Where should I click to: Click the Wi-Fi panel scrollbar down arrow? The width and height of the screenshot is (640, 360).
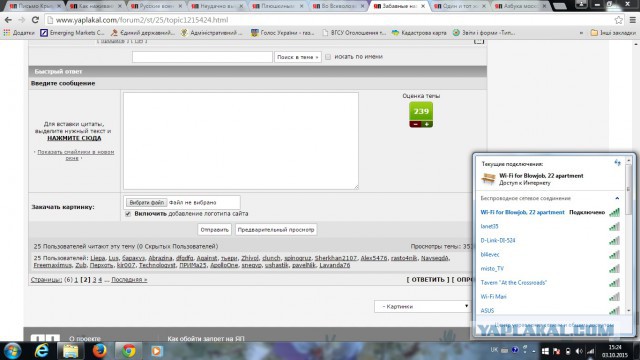point(629,311)
